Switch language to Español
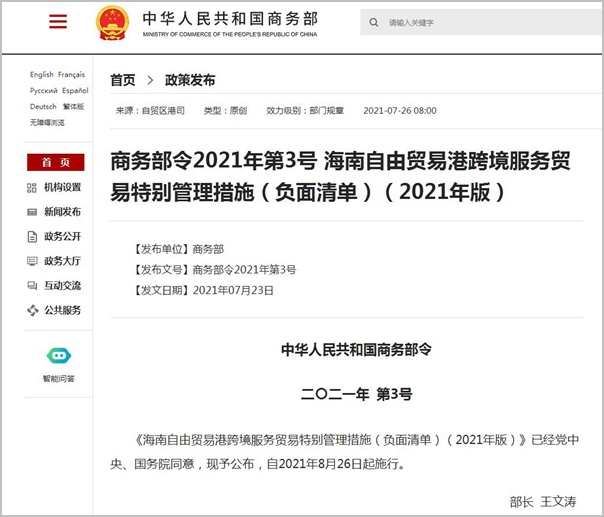The height and width of the screenshot is (517, 604). pos(74,91)
